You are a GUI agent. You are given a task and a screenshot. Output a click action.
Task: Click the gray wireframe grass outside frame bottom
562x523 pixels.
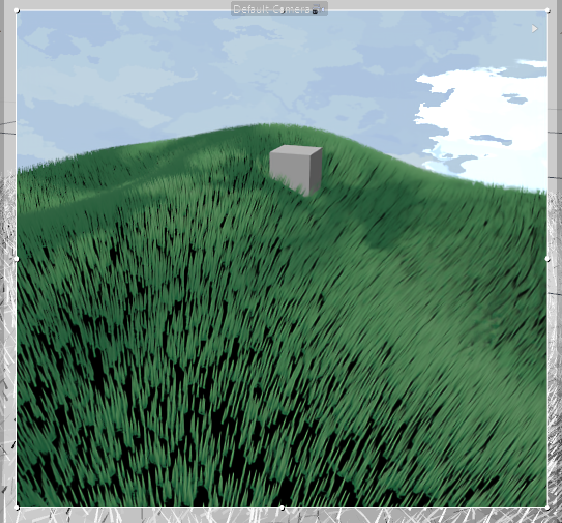coord(282,515)
